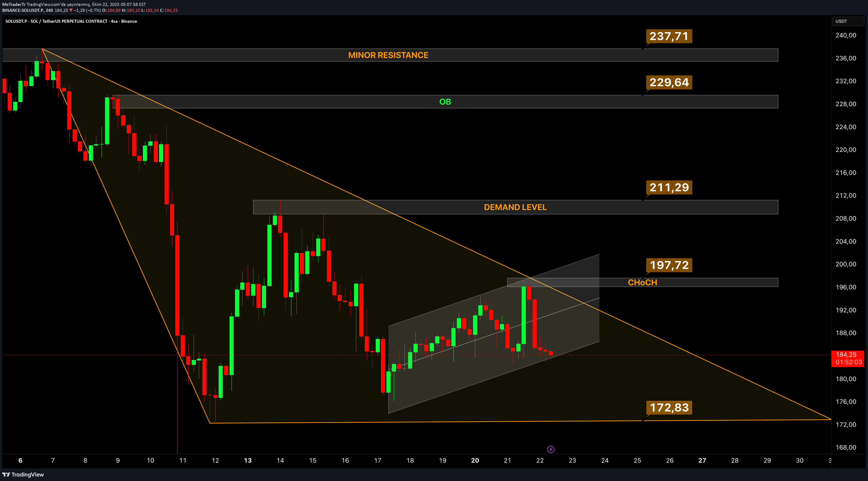
Task: Click the 237,71 price callout label
Action: click(x=669, y=36)
